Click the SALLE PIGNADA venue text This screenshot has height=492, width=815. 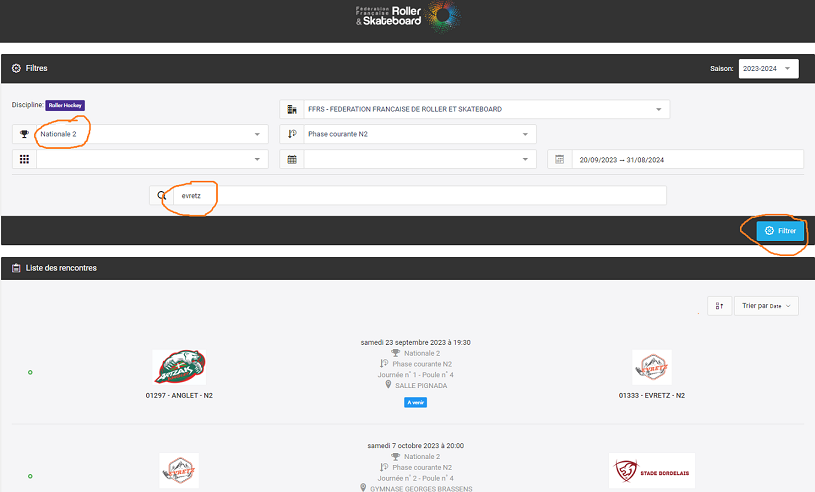421,385
